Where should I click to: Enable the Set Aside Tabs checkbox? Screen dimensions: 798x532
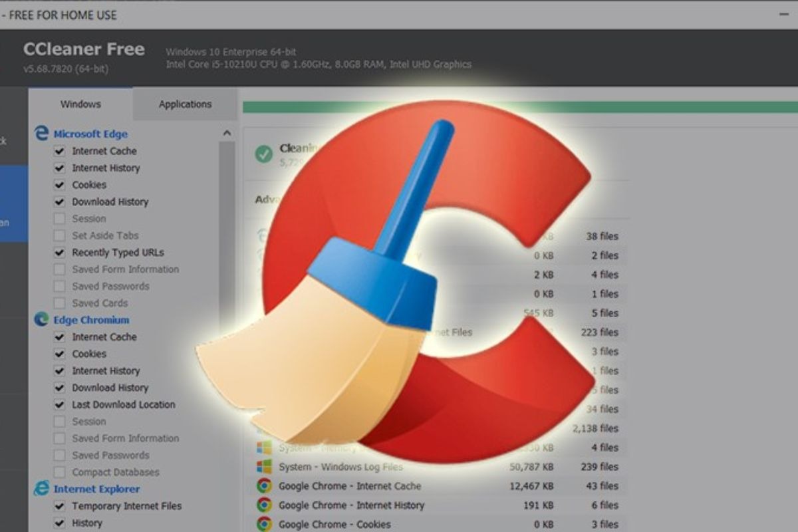(59, 235)
